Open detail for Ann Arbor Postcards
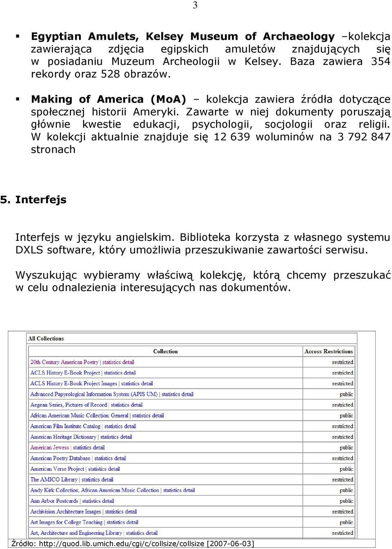 108,501
